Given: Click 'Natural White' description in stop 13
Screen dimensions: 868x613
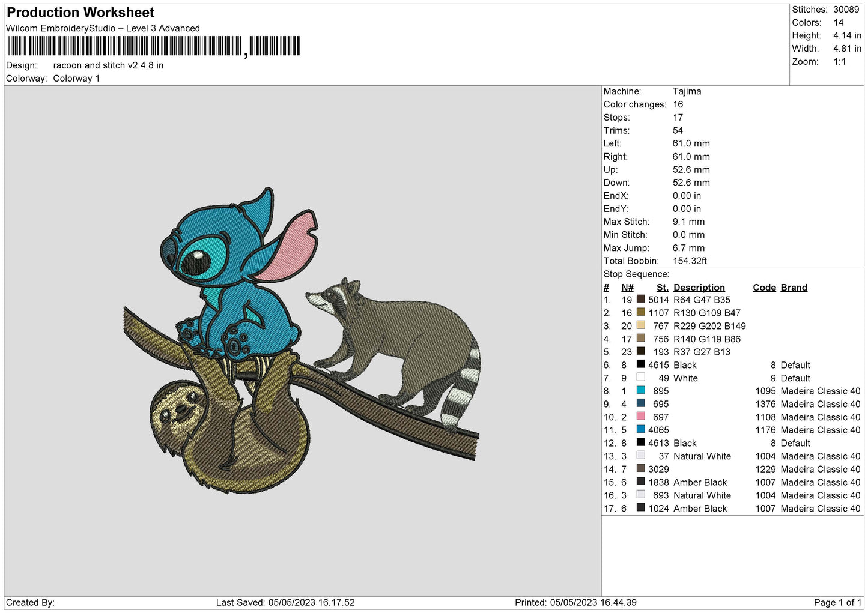Looking at the screenshot, I should [702, 456].
